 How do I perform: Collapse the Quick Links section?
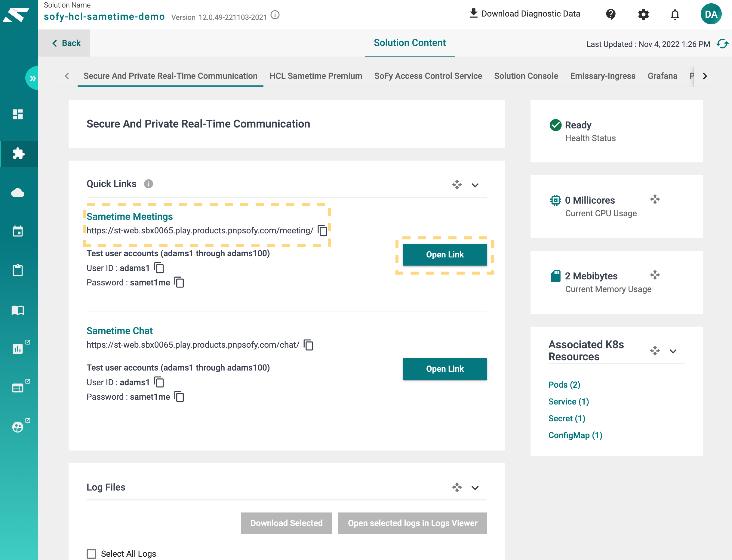point(475,185)
